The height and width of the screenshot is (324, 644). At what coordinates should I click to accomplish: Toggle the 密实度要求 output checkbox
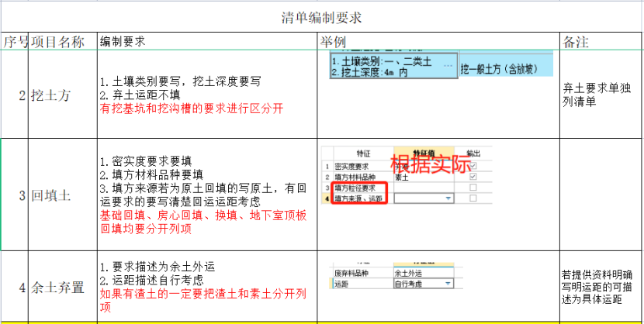point(473,166)
